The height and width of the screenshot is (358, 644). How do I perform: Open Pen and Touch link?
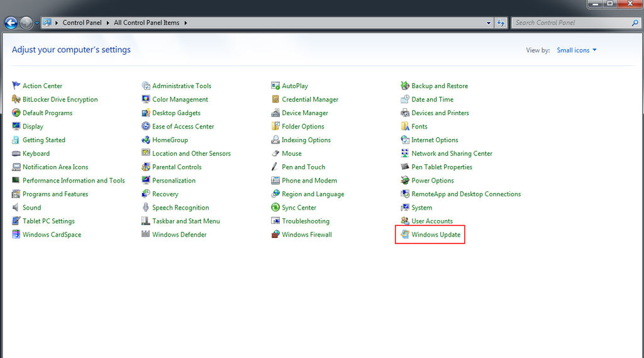(304, 167)
